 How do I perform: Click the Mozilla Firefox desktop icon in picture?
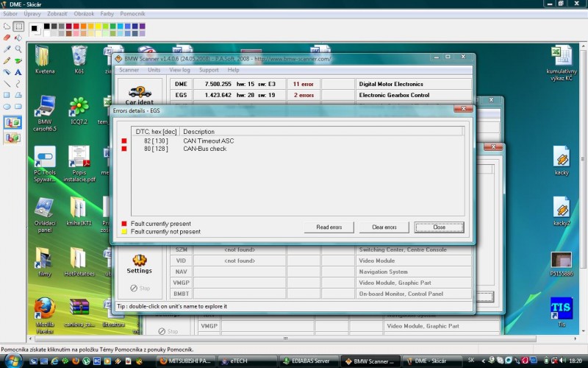45,316
